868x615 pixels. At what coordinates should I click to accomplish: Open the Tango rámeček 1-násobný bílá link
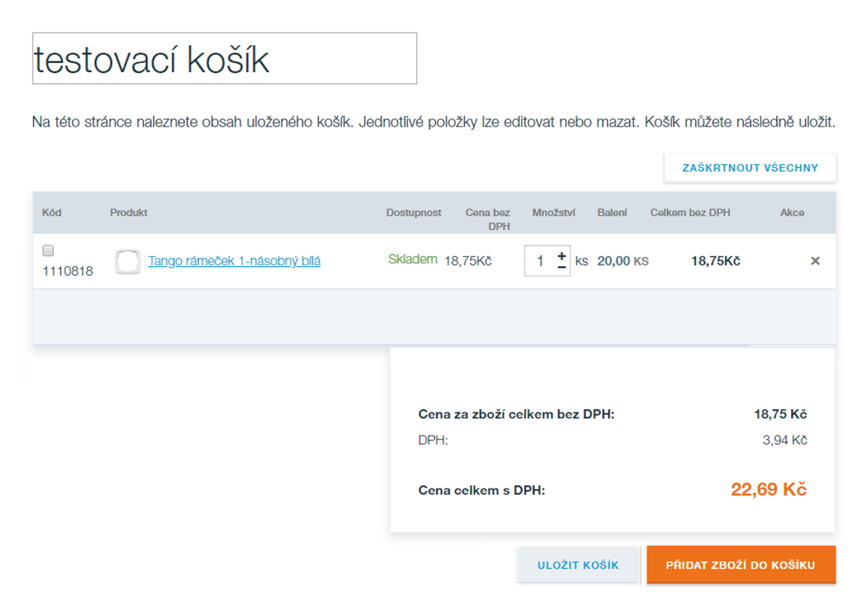point(234,261)
